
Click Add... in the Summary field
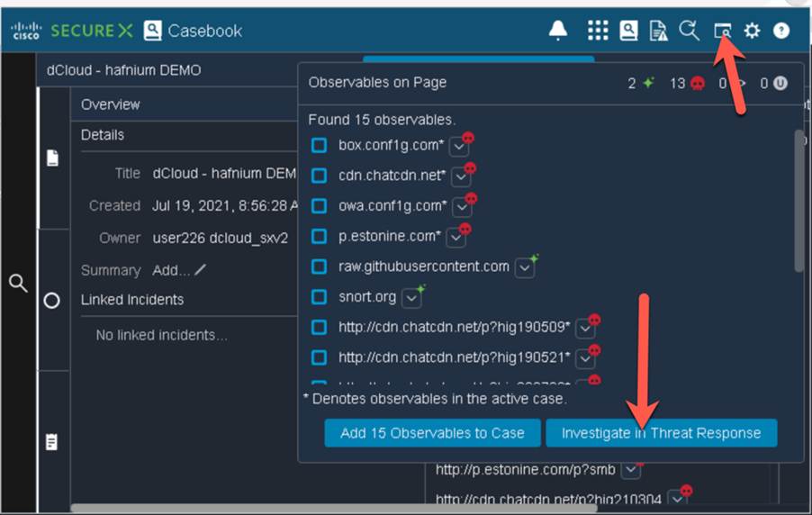click(171, 270)
